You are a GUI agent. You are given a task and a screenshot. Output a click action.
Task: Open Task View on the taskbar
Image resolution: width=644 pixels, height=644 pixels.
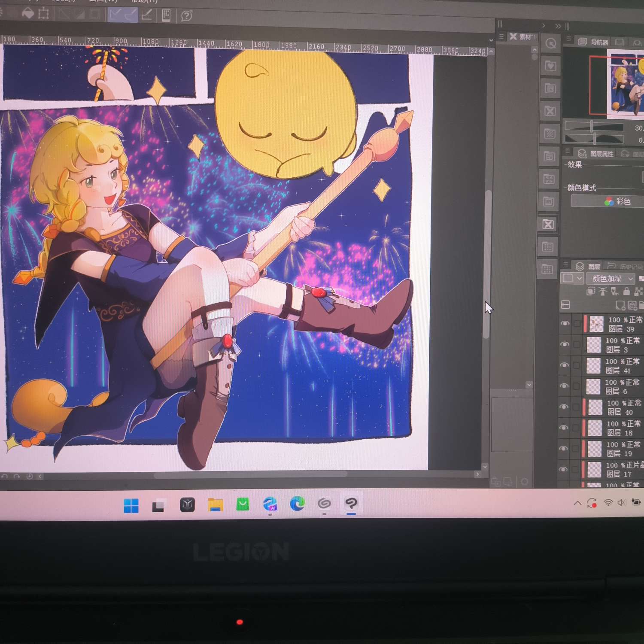tap(159, 505)
